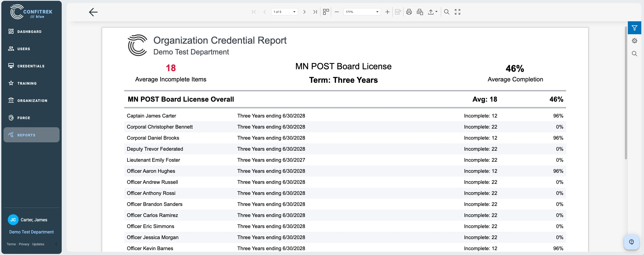Zoom out with the minus icon
Viewport: 644px width, 255px height.
(x=337, y=12)
